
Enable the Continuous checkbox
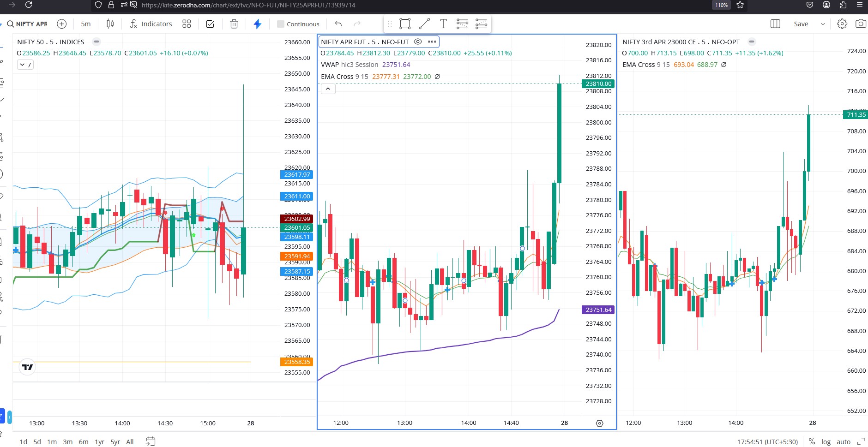(298, 24)
